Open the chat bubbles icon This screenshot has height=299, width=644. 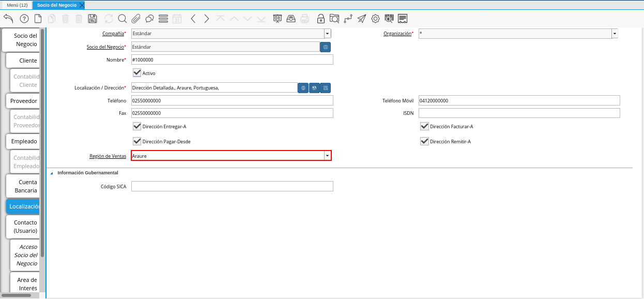click(149, 19)
